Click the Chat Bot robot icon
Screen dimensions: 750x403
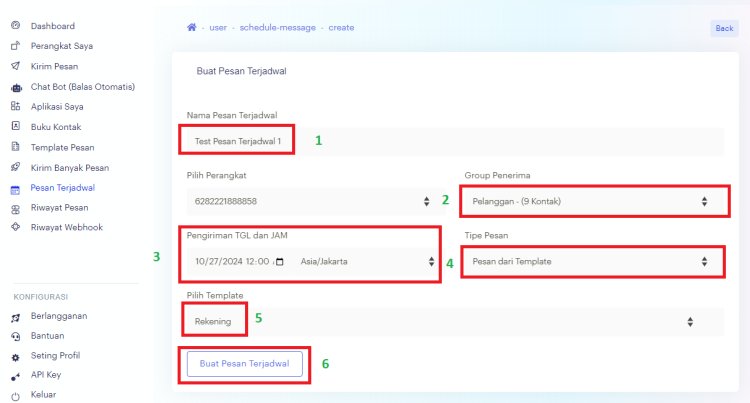(16, 87)
